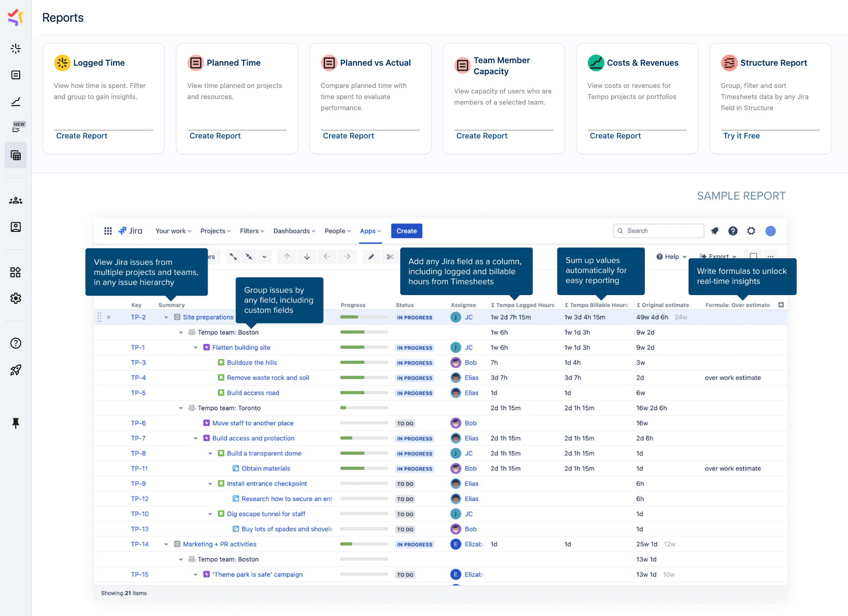Viewport: 848px width, 616px height.
Task: Open the Apps menu in Jira navigation
Action: pos(370,231)
